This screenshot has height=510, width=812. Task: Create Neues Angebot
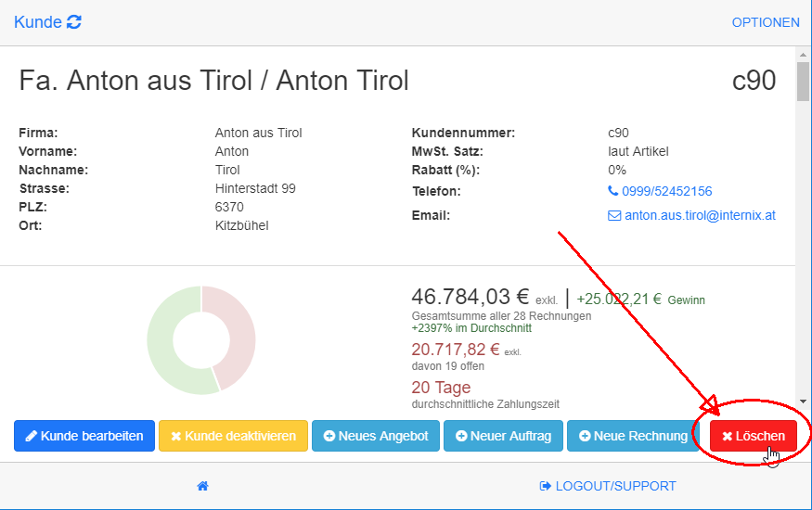(x=376, y=436)
